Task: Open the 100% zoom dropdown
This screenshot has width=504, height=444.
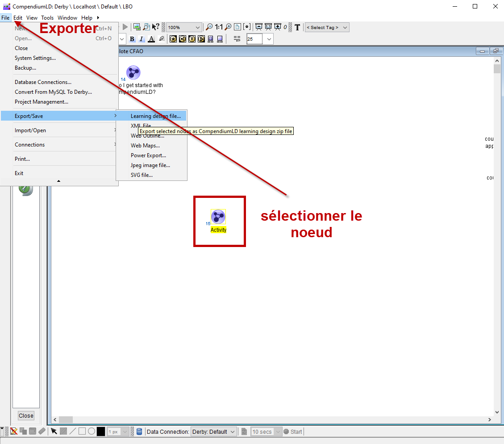Action: point(184,28)
